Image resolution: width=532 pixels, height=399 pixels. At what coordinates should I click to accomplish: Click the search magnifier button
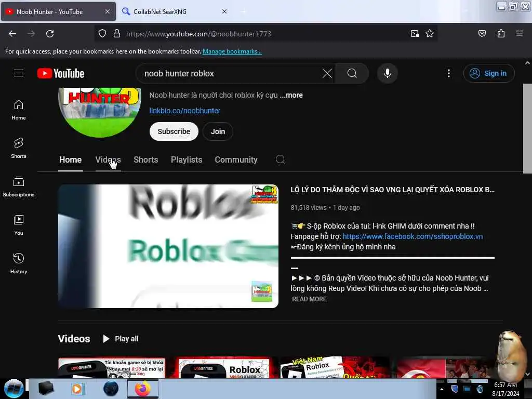coord(352,73)
